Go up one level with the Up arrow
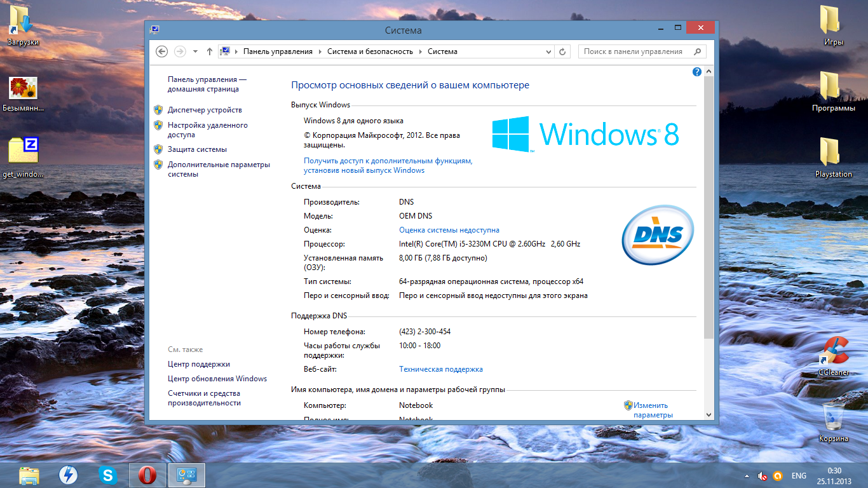 (210, 51)
